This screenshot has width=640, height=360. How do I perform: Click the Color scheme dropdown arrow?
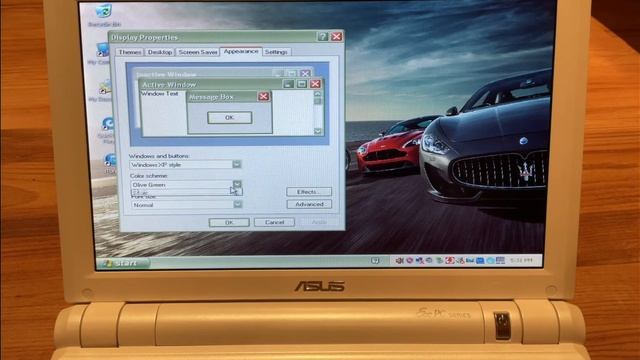[237, 184]
